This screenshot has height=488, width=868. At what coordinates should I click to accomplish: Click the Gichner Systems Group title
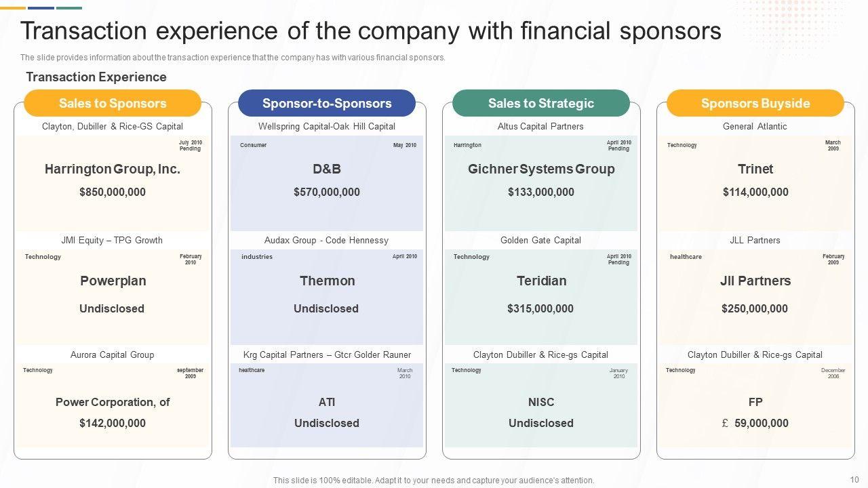point(541,169)
